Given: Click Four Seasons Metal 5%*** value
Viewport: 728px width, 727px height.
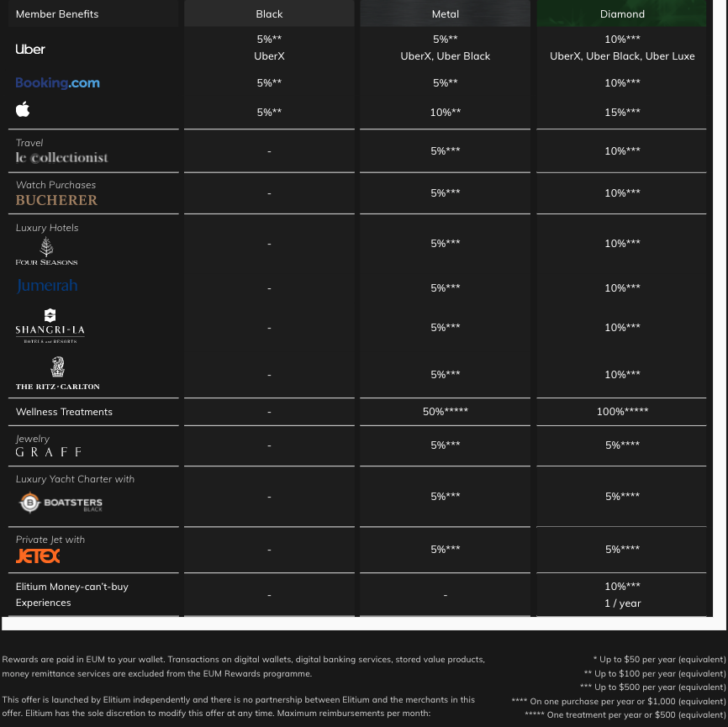Looking at the screenshot, I should (x=446, y=243).
